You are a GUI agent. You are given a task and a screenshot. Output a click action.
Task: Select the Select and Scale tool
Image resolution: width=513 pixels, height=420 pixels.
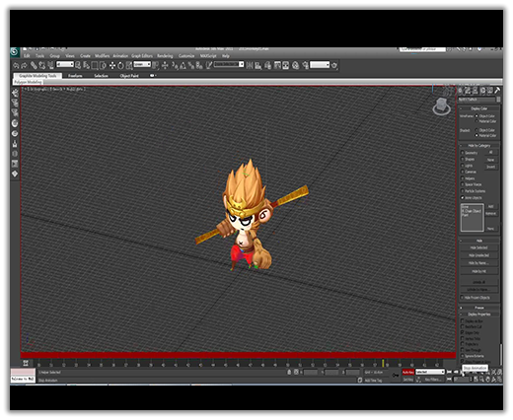click(129, 65)
